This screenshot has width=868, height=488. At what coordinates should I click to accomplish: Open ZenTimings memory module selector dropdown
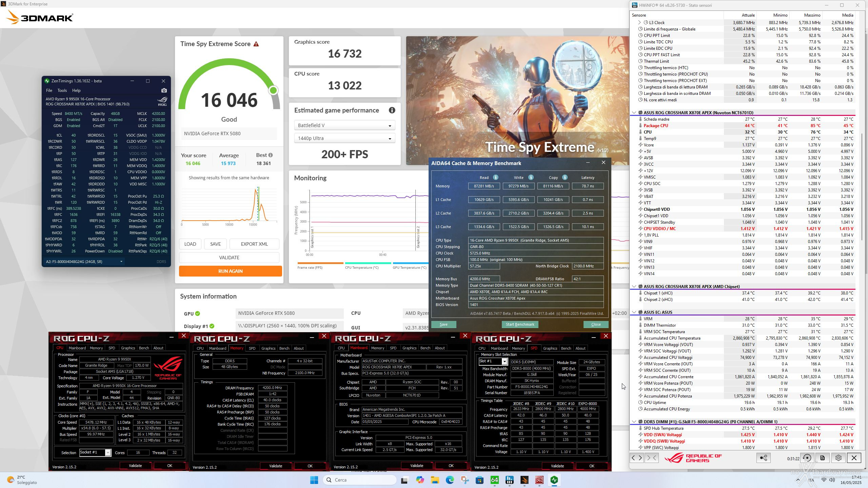[x=84, y=262]
